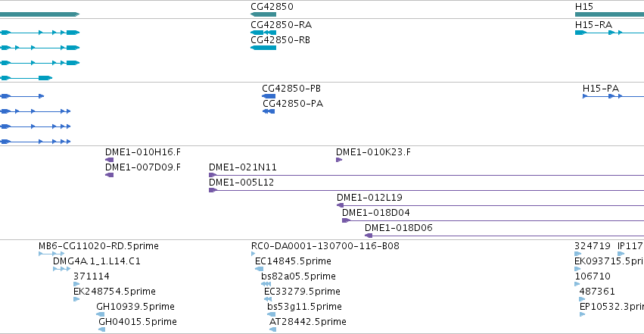Viewport: 644px width, 334px height.
Task: Select the DME1-010K23.F arrow marker
Action: coord(339,160)
